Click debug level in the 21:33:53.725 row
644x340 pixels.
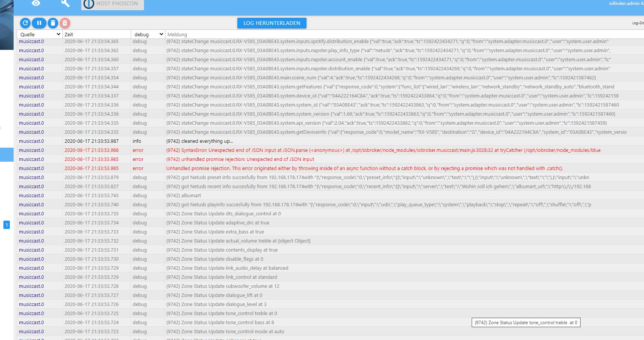(139, 314)
